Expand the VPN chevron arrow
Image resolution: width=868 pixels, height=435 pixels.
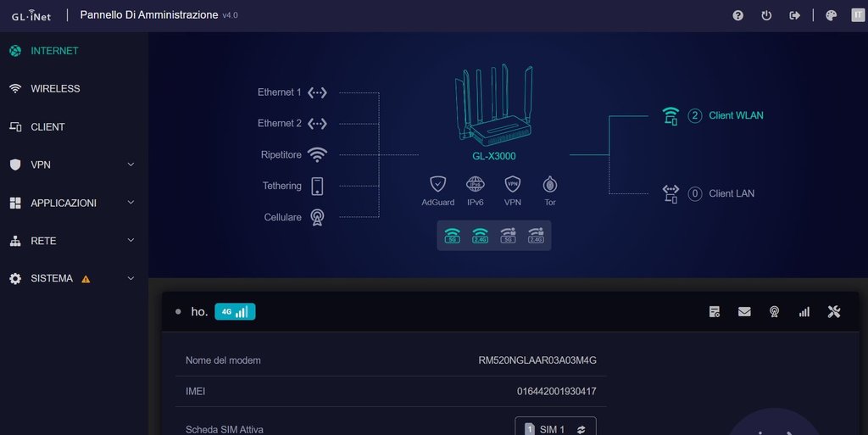[131, 165]
